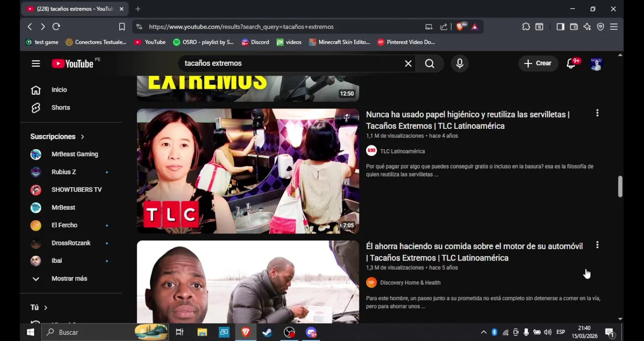The height and width of the screenshot is (341, 644).
Task: Expand the Tú section
Action: pyautogui.click(x=39, y=307)
